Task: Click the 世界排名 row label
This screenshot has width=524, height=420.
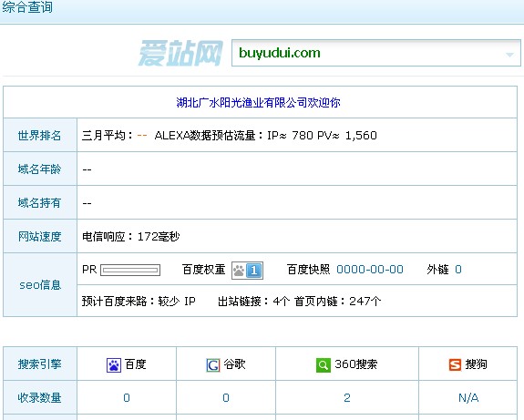Action: click(x=39, y=136)
